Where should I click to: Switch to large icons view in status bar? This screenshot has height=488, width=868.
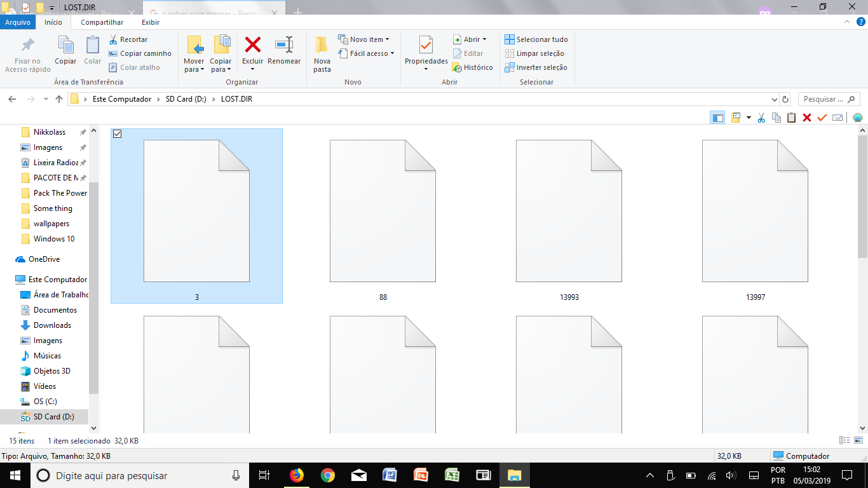(x=858, y=440)
